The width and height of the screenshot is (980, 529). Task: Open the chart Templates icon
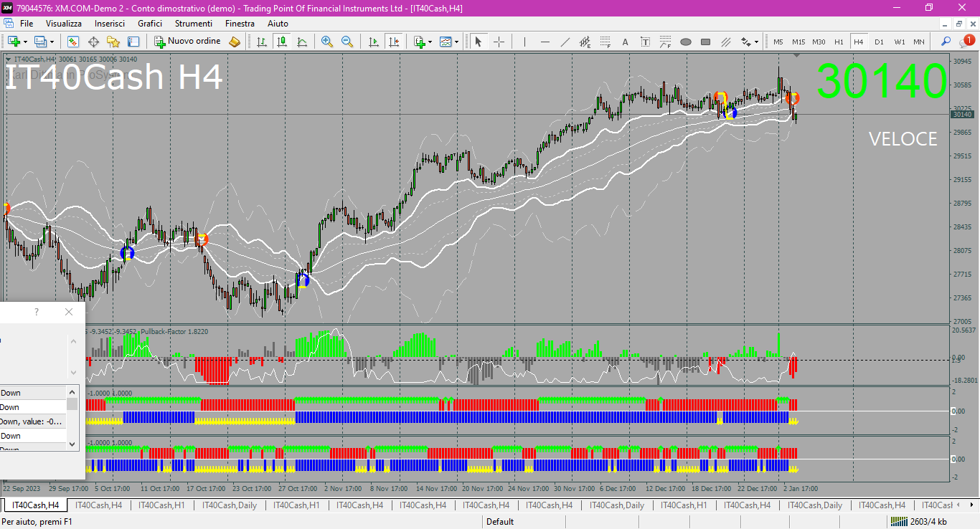coord(446,42)
